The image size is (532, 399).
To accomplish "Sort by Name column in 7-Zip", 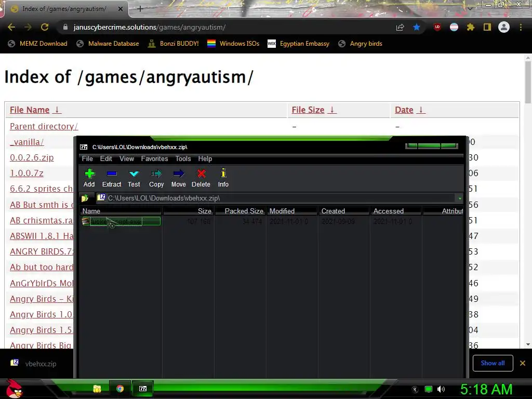I will tap(121, 211).
